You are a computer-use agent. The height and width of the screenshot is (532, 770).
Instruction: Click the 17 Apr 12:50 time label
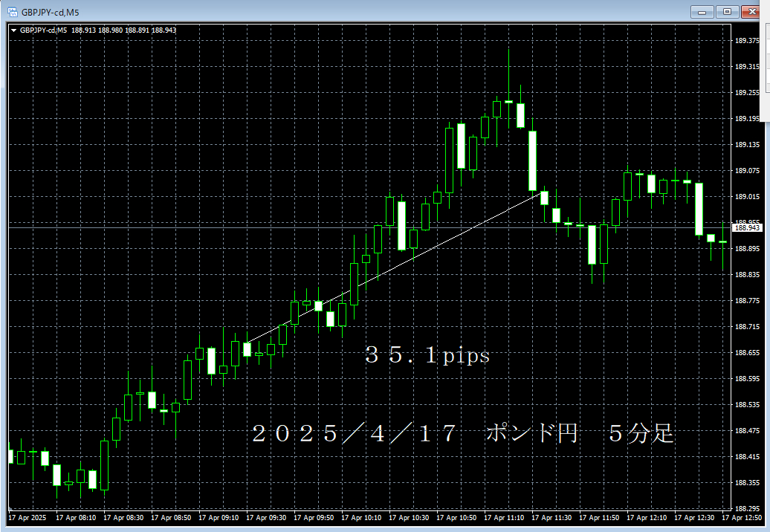742,518
